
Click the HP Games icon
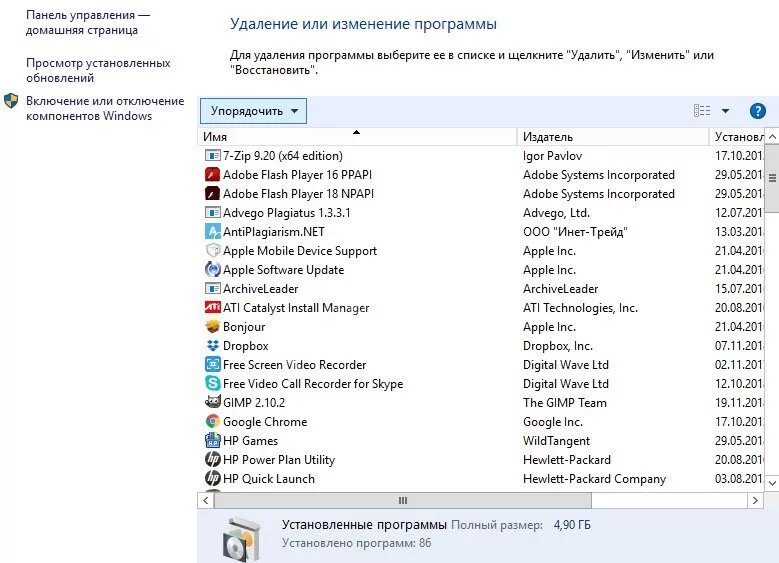coord(213,440)
